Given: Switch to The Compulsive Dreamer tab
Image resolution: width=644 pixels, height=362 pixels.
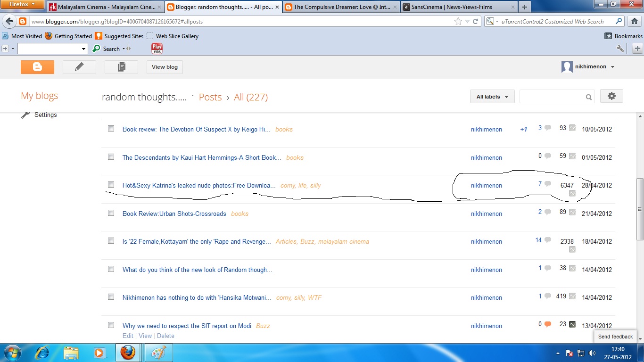Looking at the screenshot, I should tap(341, 7).
